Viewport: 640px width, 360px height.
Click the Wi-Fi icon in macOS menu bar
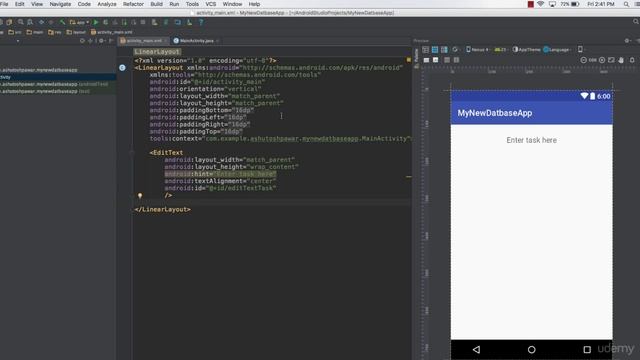tap(540, 4)
